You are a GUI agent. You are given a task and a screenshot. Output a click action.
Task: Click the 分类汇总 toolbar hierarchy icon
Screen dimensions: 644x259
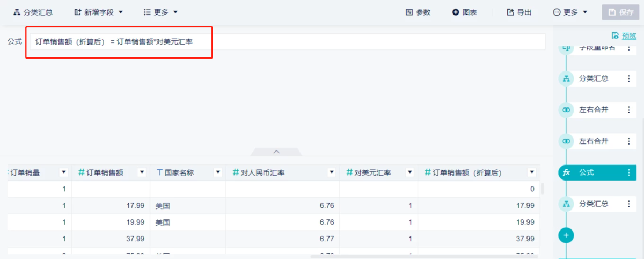(x=16, y=12)
